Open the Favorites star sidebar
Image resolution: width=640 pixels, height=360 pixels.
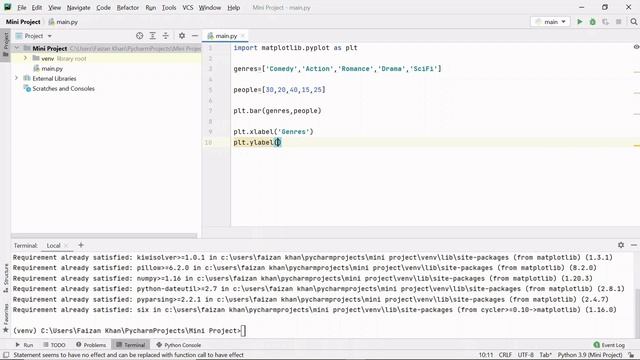tap(6, 318)
